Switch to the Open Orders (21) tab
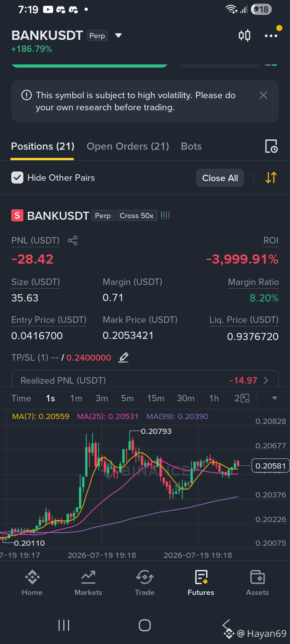 click(x=128, y=147)
